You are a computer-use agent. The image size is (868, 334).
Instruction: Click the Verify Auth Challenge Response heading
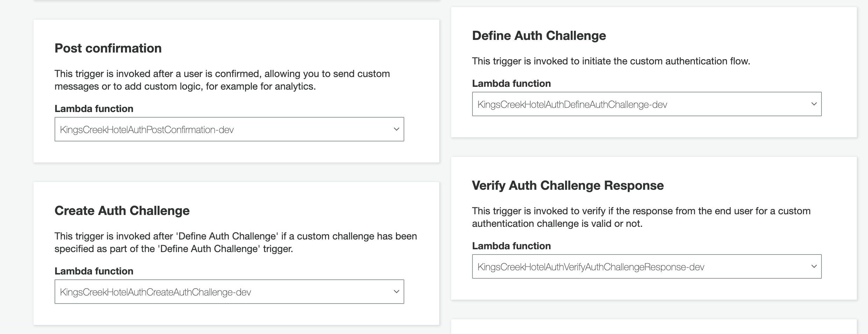[x=568, y=185]
